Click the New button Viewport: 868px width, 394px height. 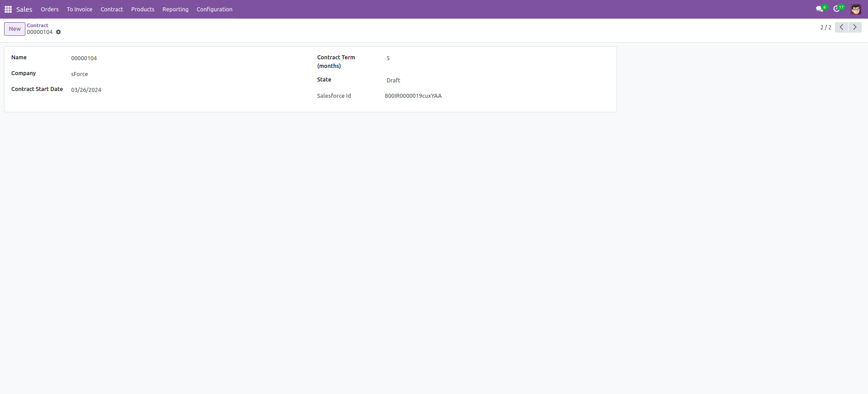coord(15,29)
